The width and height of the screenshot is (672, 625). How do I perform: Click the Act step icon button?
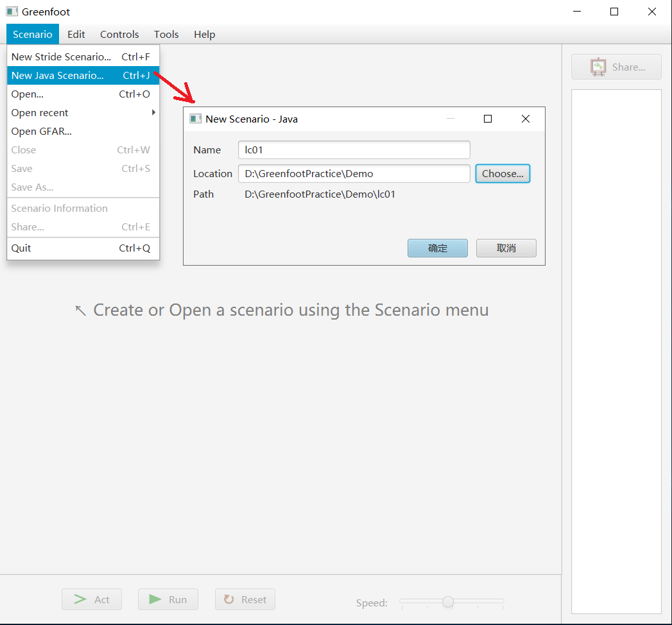click(91, 599)
